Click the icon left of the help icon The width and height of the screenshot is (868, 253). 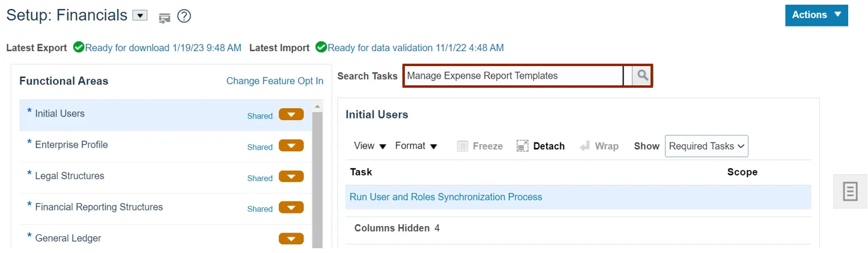165,18
